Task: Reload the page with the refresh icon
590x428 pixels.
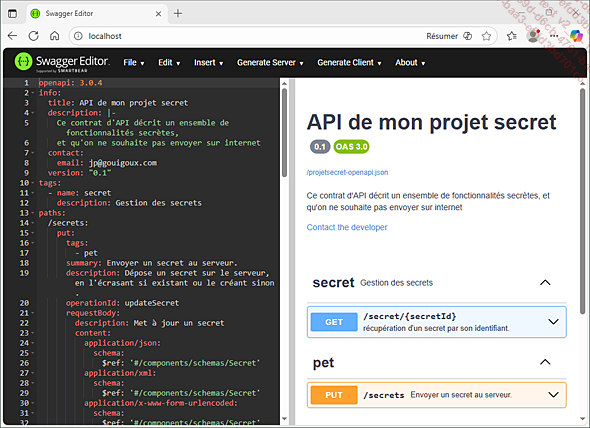Action: (x=33, y=36)
